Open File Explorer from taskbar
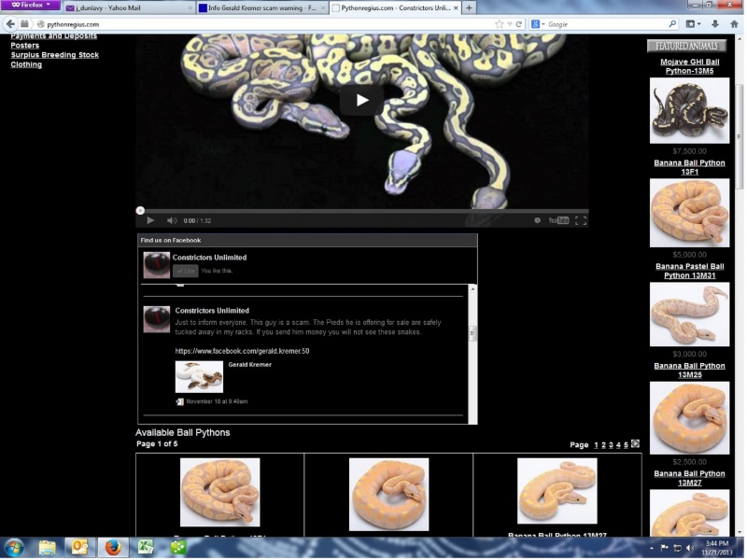 point(48,548)
